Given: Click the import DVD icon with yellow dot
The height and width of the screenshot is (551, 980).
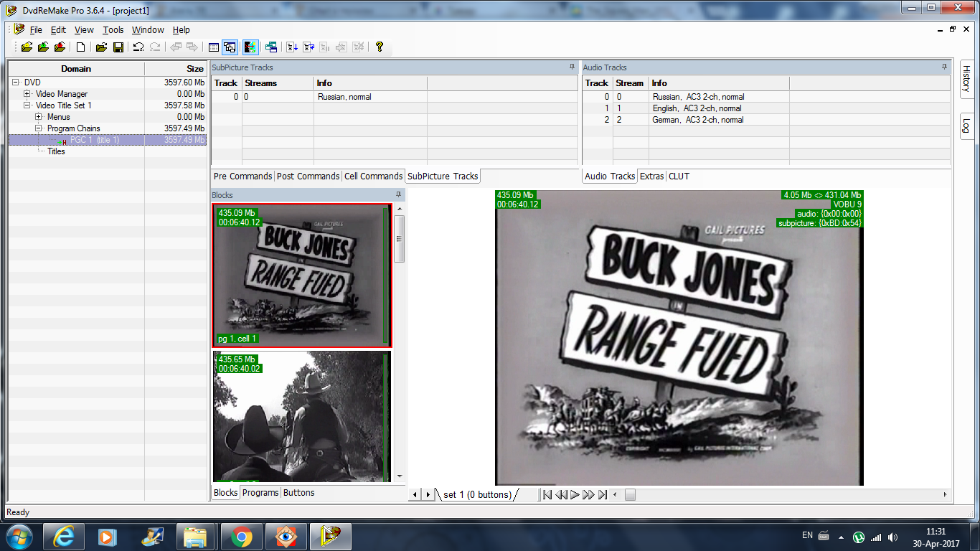Looking at the screenshot, I should click(27, 47).
